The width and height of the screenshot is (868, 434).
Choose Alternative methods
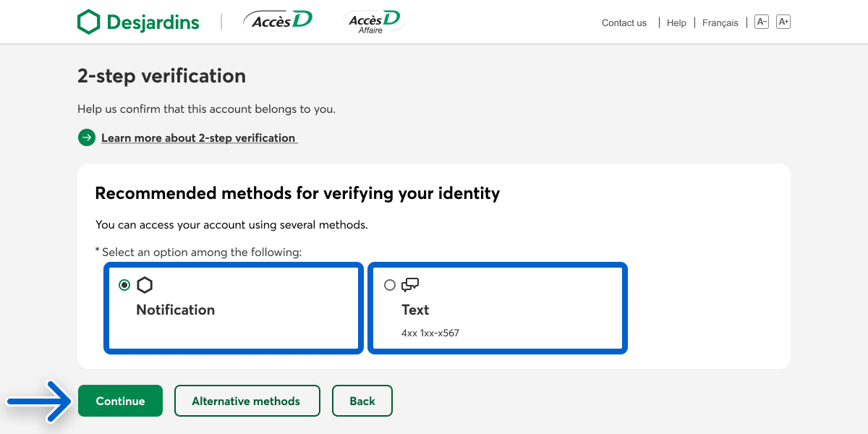point(246,401)
